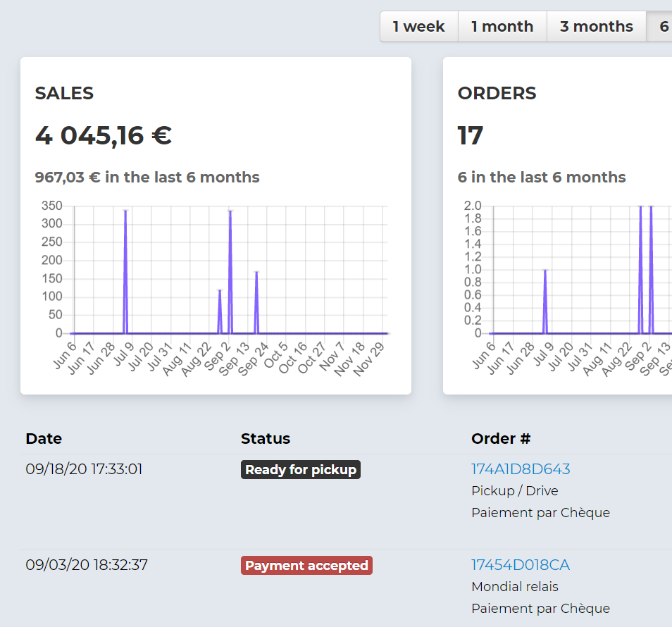Click the 6 in the last 6 months text
The image size is (672, 627).
tap(542, 177)
